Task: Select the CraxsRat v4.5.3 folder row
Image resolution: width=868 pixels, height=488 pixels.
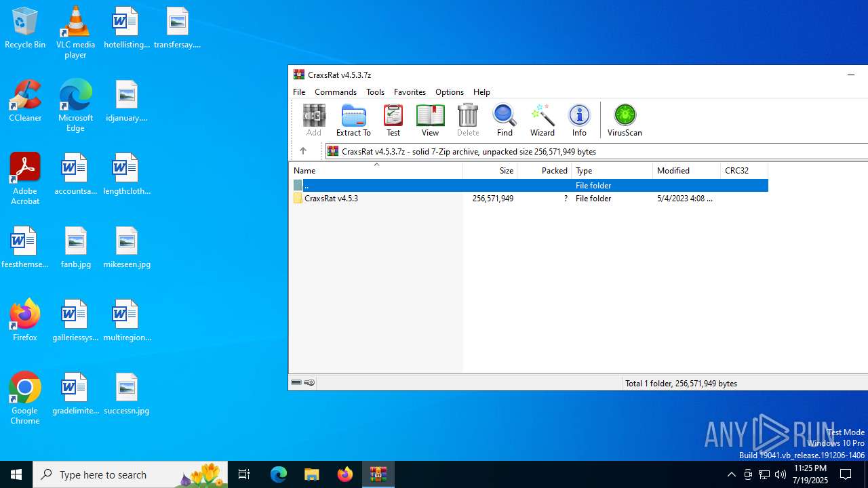Action: 529,199
